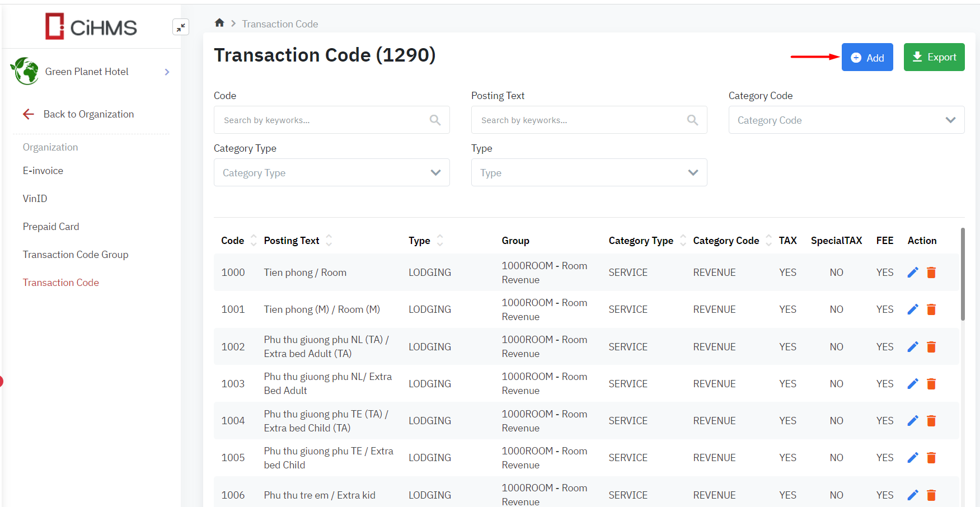Edit transaction code 1003 with pencil icon

[x=912, y=384]
